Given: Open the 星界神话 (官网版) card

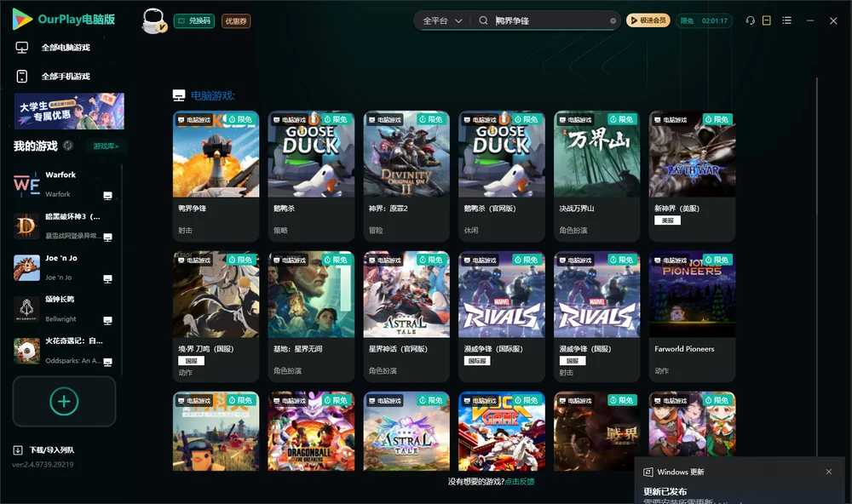Looking at the screenshot, I should 406,317.
